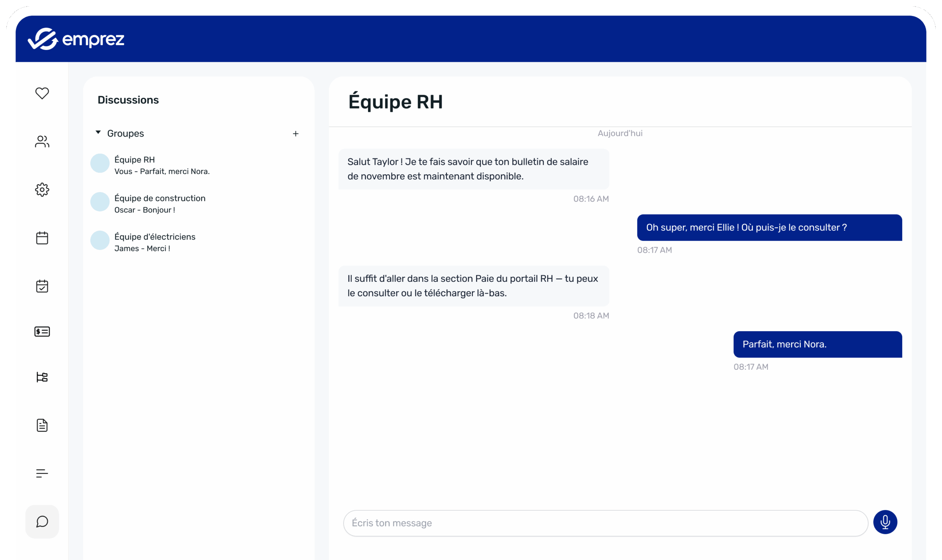Open the Équipe de construction conversation
Viewport: 942px width, 560px height.
160,203
